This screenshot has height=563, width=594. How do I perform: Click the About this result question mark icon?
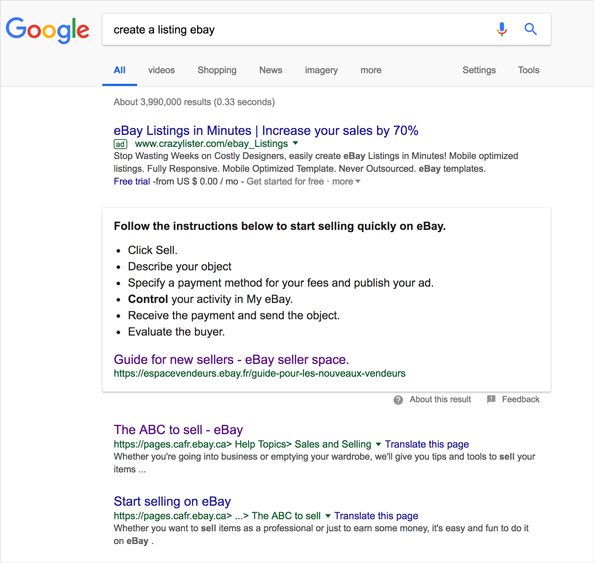398,400
